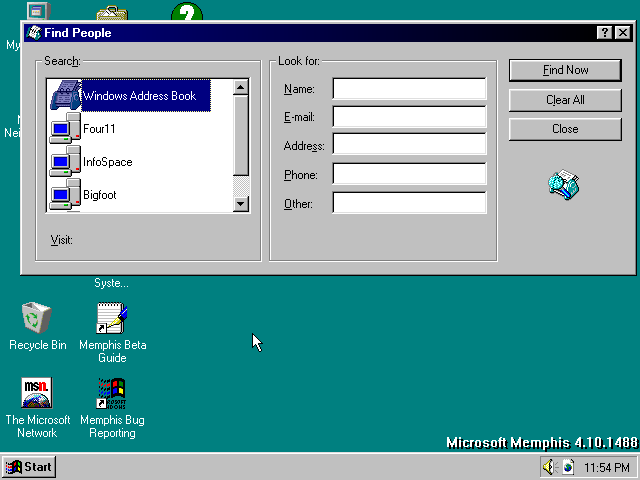Close Find People with title bar X
Screen dimensions: 640x480
coord(623,33)
